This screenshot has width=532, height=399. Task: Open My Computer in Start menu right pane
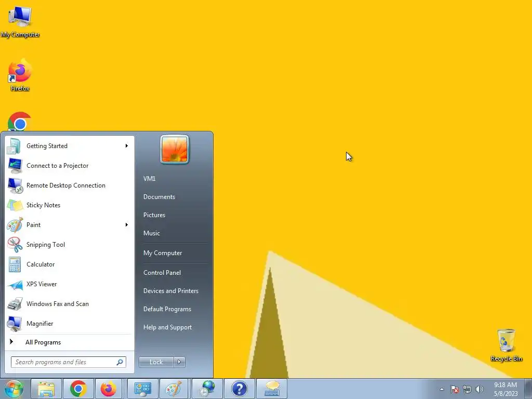pos(163,253)
